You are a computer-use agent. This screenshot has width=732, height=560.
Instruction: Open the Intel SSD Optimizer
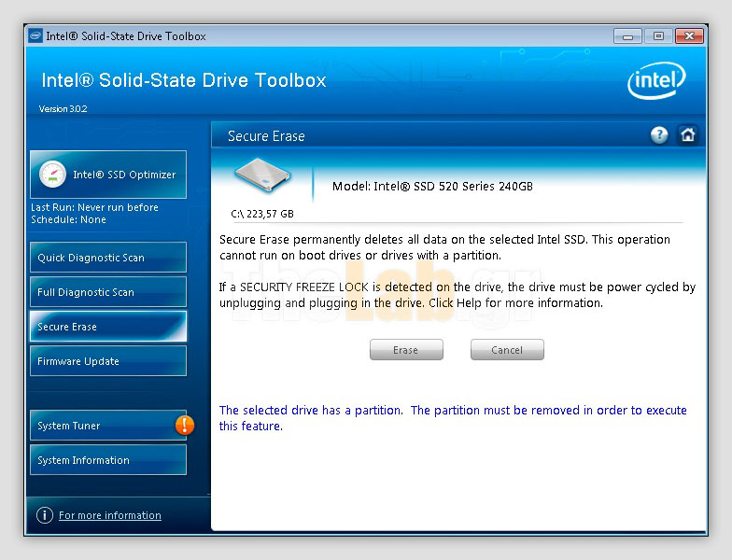point(108,175)
